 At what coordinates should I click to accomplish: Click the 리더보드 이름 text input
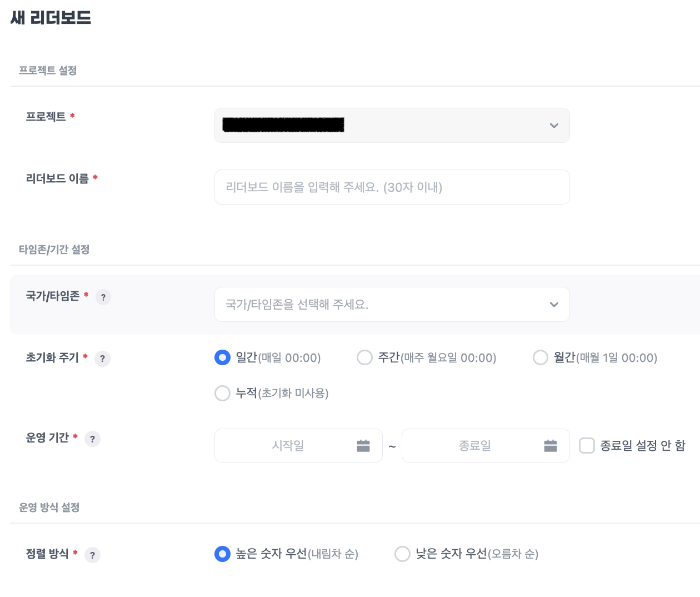pos(392,187)
